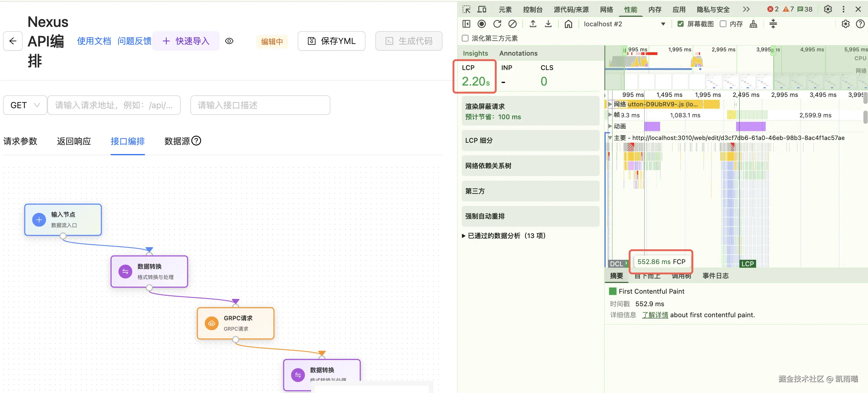The width and height of the screenshot is (868, 393).
Task: Enable the 内存 checkbox
Action: tap(723, 24)
